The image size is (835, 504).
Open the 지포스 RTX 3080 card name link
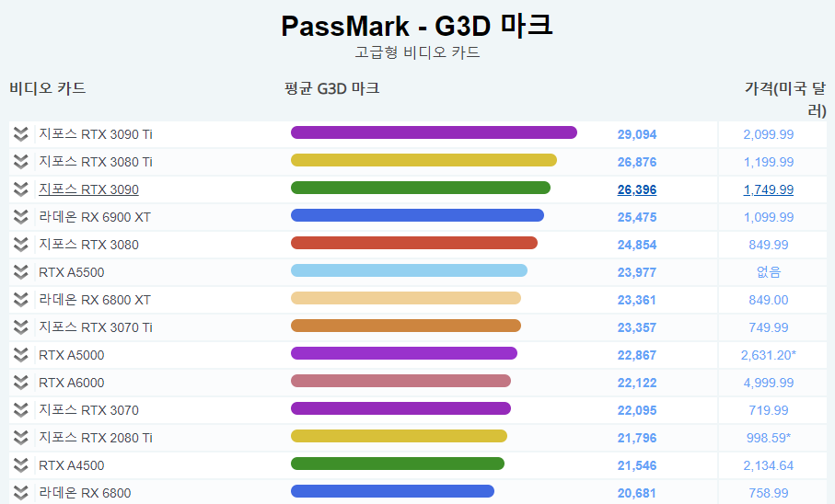(88, 245)
